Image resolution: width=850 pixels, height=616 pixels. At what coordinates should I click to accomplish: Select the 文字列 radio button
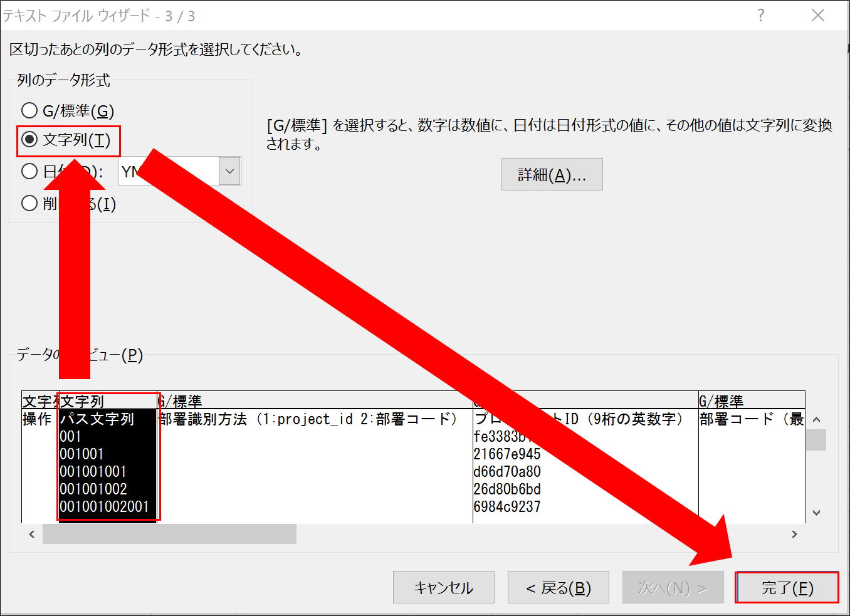29,140
